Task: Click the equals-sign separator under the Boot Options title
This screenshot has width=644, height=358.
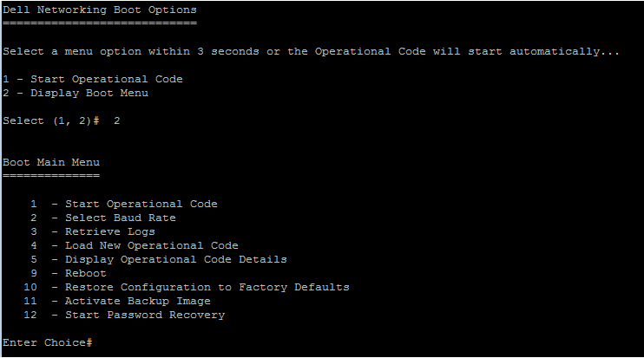Action: pyautogui.click(x=99, y=23)
